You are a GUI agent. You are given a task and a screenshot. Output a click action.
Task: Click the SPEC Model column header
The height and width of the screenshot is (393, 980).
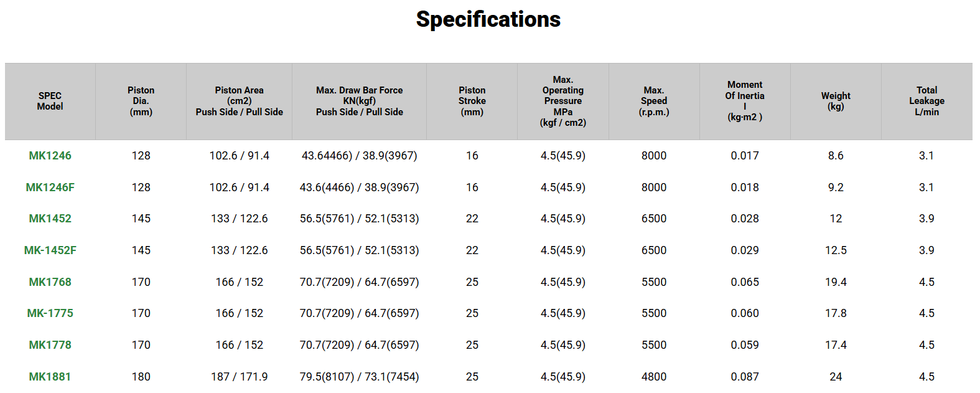click(x=50, y=101)
